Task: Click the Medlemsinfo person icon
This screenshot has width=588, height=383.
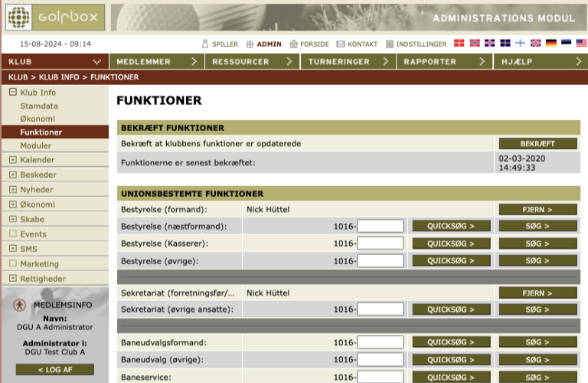Action: tap(19, 305)
